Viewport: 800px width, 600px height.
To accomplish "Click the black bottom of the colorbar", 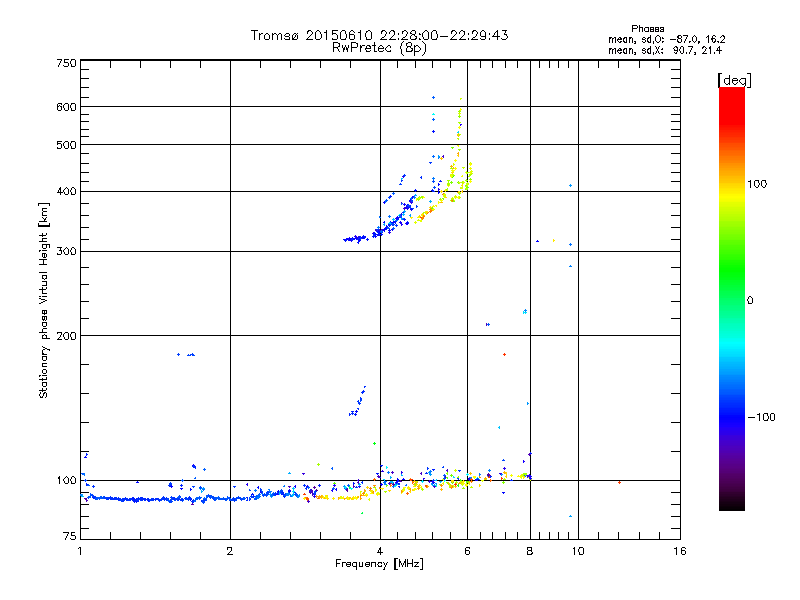I will pyautogui.click(x=732, y=503).
